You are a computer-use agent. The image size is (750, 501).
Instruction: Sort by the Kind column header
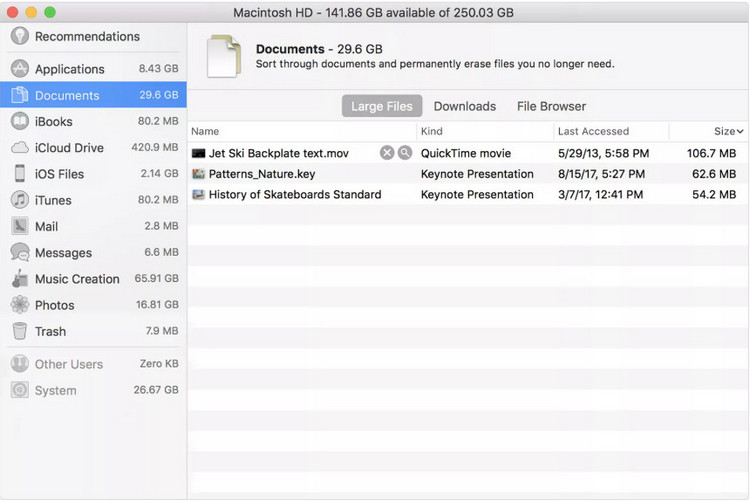coord(431,131)
